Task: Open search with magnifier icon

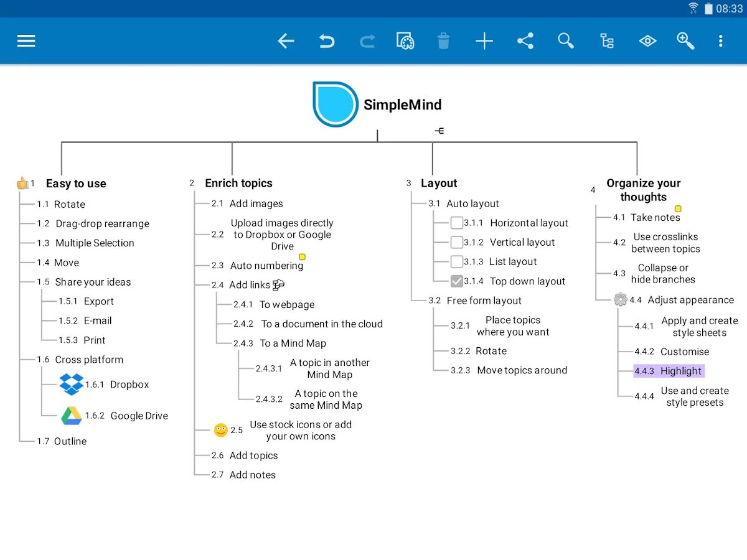Action: coord(566,41)
